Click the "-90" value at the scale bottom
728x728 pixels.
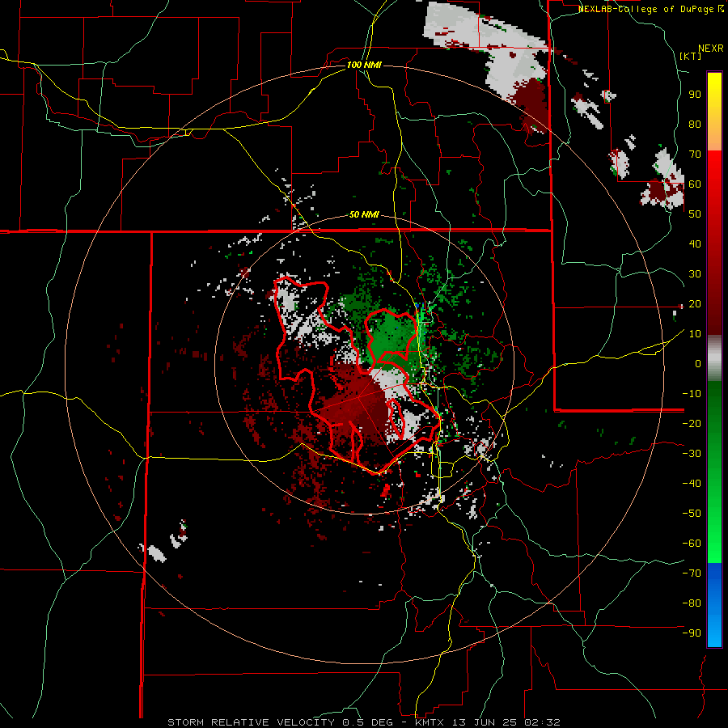(692, 633)
